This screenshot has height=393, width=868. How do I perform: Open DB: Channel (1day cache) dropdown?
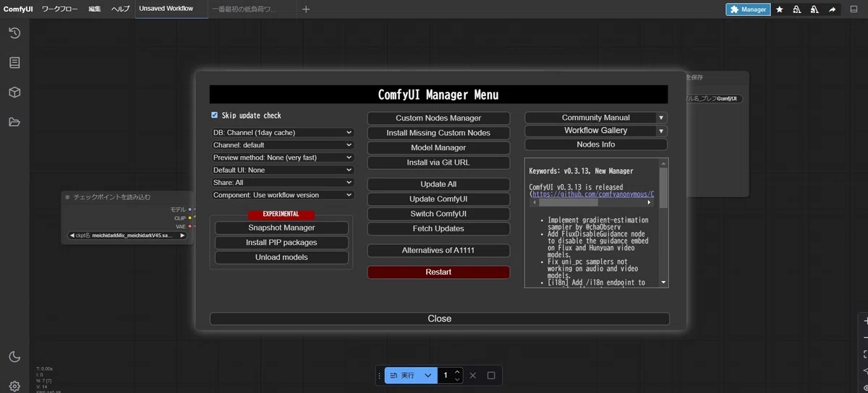coord(282,132)
